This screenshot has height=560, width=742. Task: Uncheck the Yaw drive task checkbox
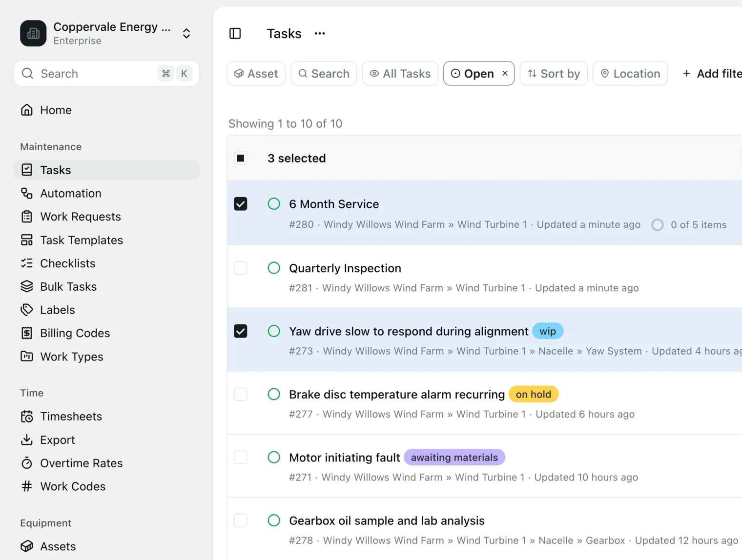point(241,331)
